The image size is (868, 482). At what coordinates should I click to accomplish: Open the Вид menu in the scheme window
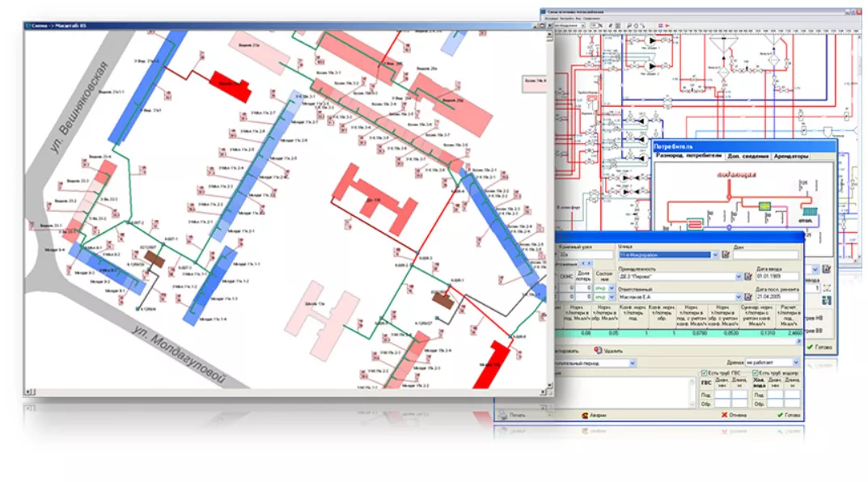click(x=578, y=19)
